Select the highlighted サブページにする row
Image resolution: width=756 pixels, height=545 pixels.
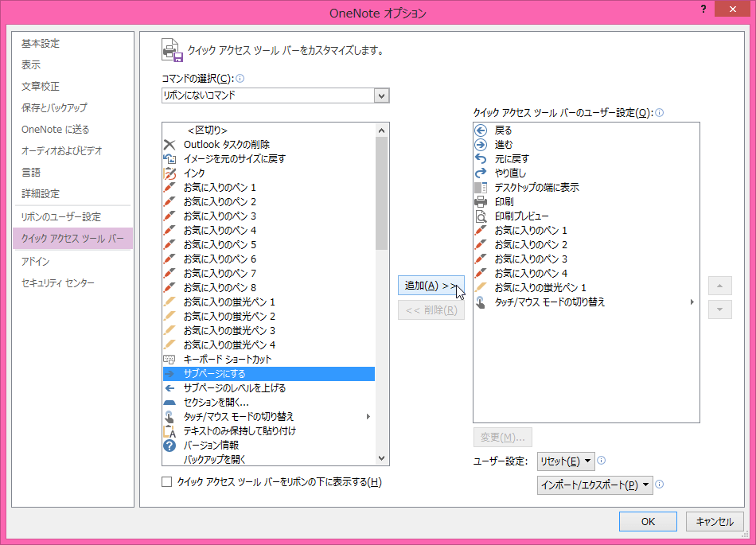pos(268,373)
